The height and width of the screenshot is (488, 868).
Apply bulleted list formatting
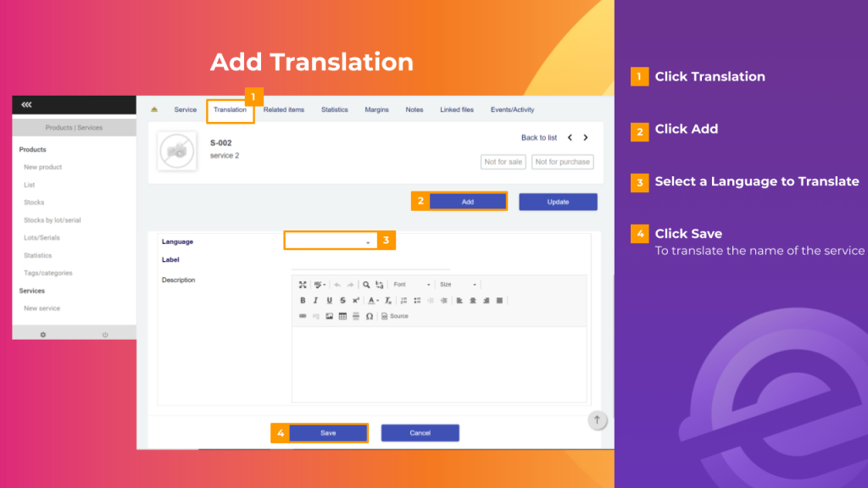[415, 300]
